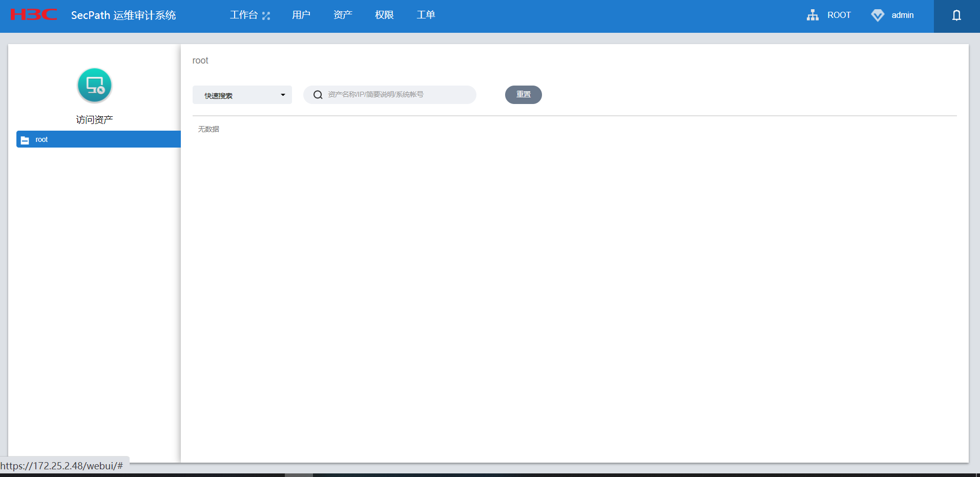Click the 无数据 text

click(x=208, y=129)
